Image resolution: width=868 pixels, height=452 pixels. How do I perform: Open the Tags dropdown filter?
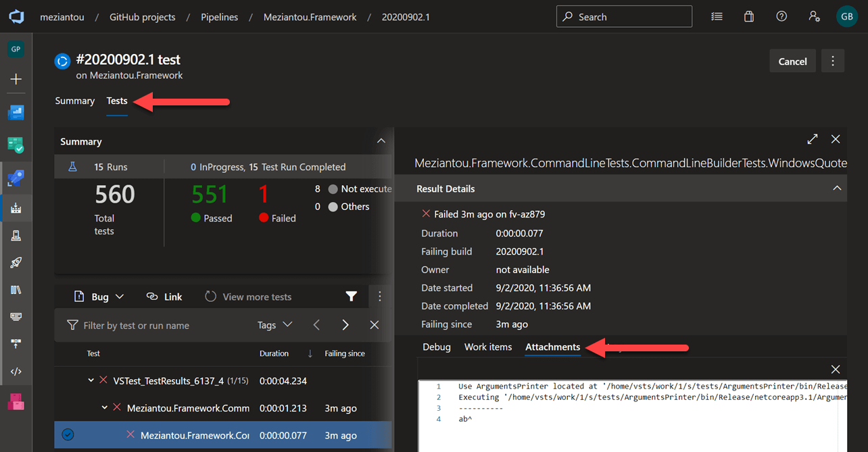[274, 325]
